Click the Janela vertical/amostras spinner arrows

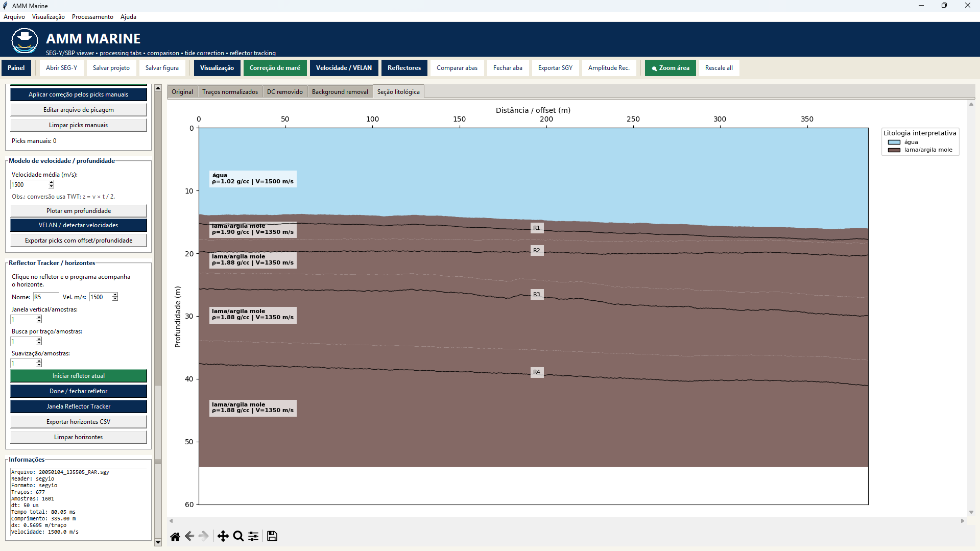coord(39,320)
